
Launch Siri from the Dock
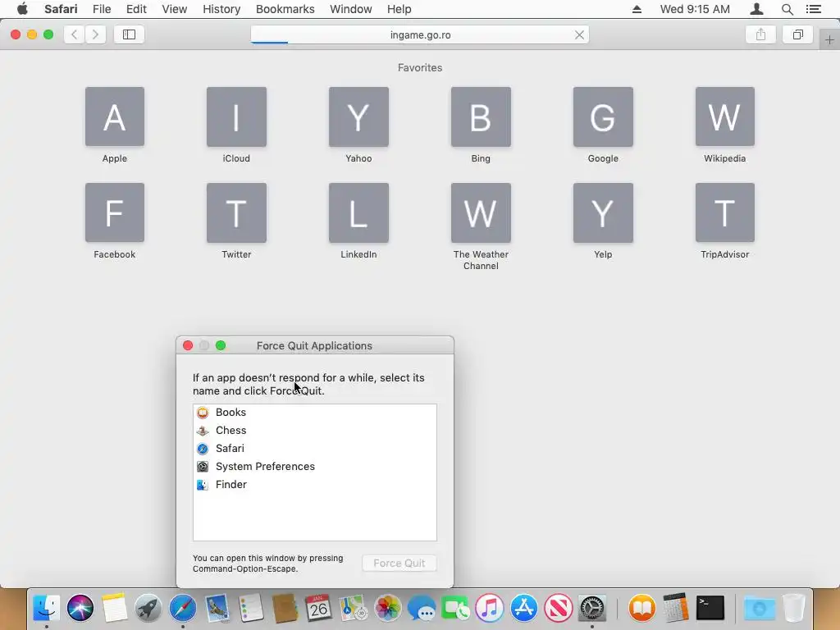pyautogui.click(x=80, y=608)
